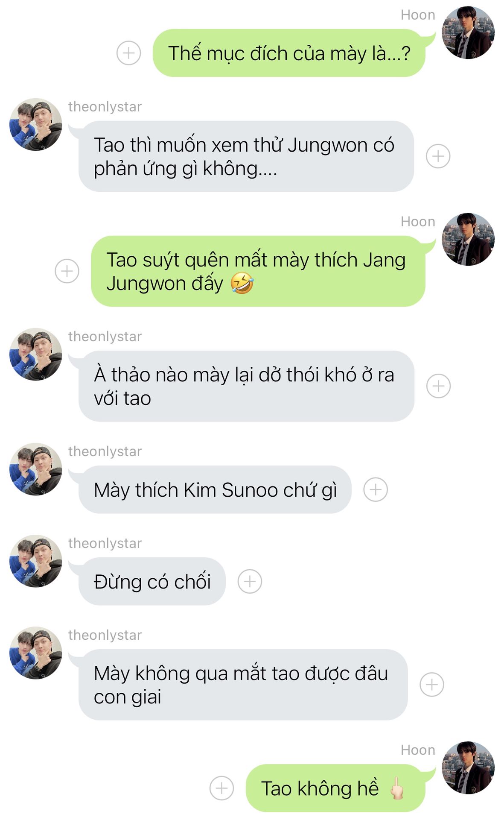Tap plus icon beside "Mày thích Kim Sunoo chứ gì"
504x820 pixels.
click(x=376, y=489)
